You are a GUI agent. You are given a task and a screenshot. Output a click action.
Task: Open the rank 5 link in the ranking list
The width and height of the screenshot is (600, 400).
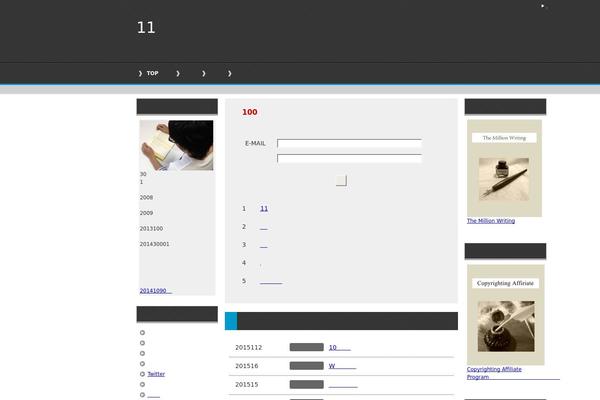270,281
